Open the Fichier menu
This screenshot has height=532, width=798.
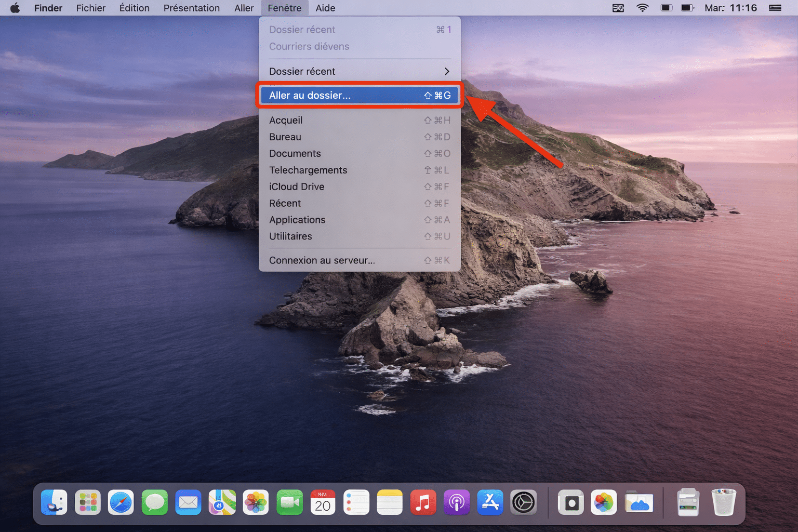point(91,8)
